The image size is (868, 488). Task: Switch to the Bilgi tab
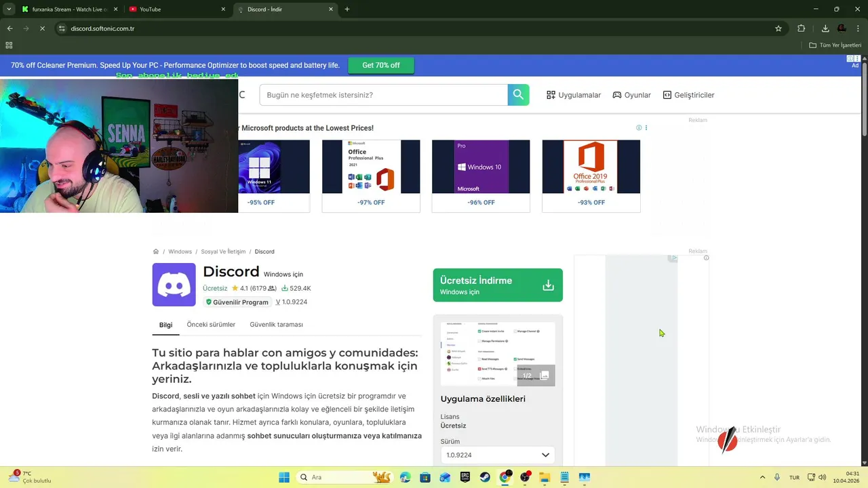165,325
